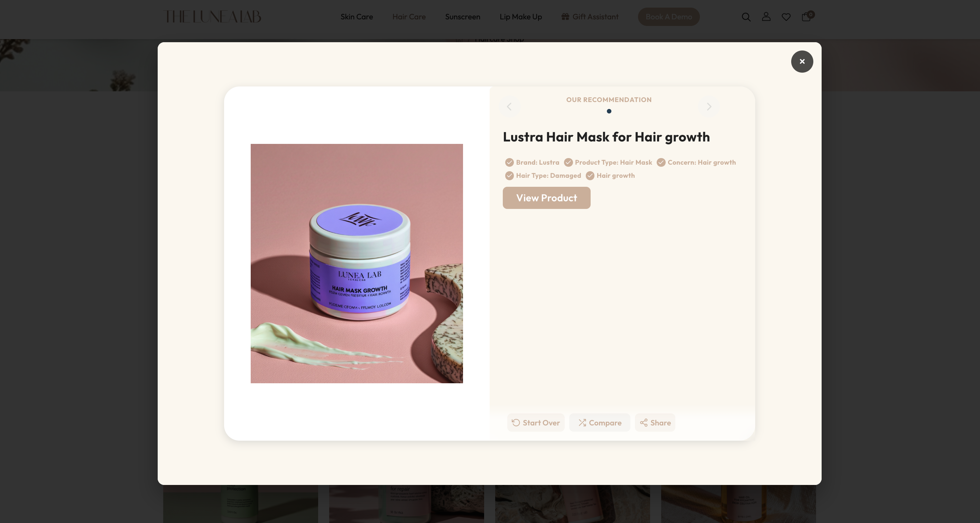This screenshot has height=523, width=980.
Task: Click the Share network icon
Action: [x=644, y=422]
